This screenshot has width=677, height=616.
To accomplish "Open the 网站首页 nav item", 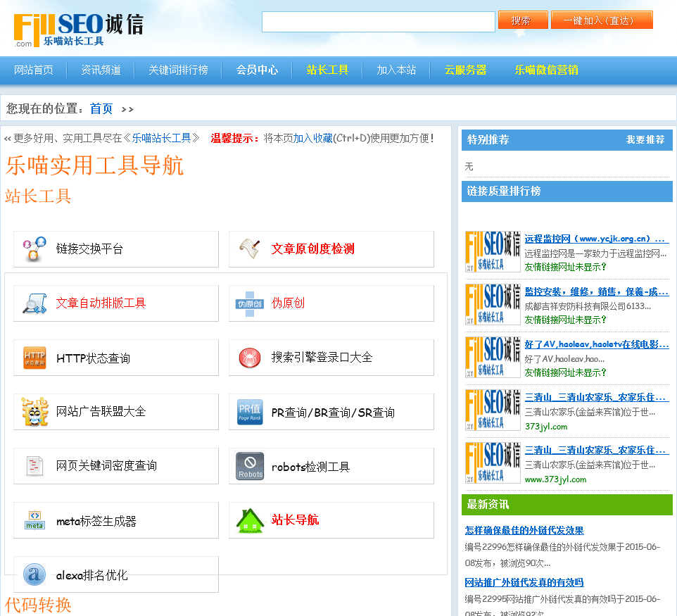I will [34, 70].
